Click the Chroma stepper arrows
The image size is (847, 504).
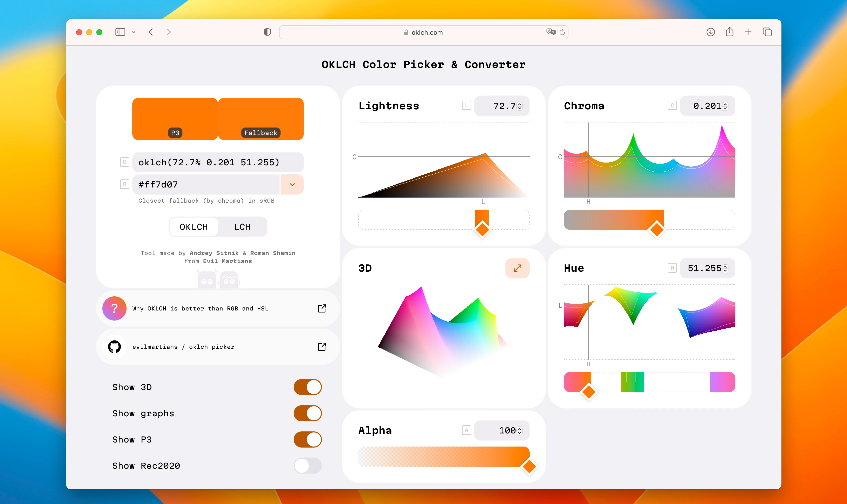click(x=725, y=106)
